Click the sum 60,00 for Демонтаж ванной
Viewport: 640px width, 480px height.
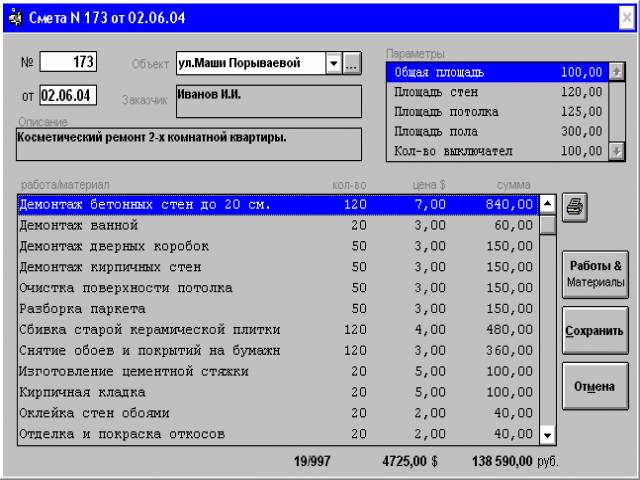[x=513, y=225]
